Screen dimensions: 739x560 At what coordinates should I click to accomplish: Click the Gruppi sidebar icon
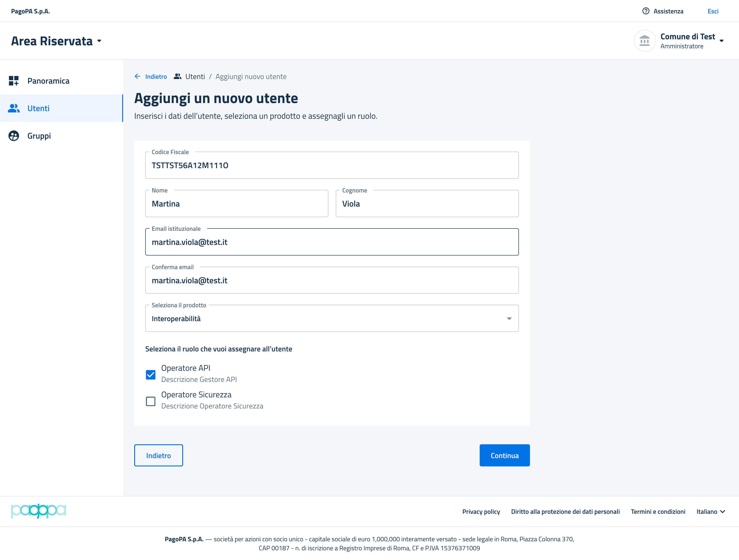[x=14, y=136]
